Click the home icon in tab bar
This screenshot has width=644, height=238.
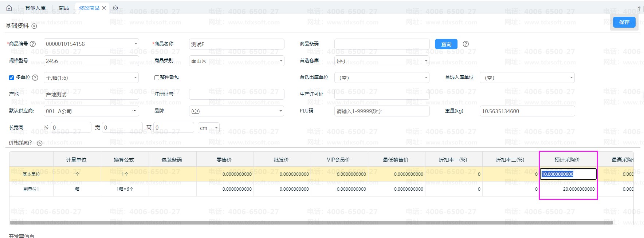coord(9,8)
